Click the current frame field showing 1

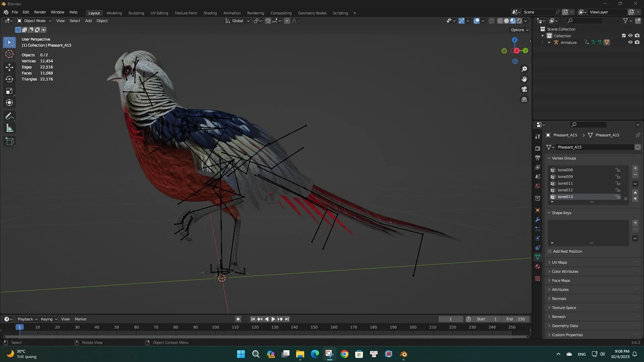[x=450, y=319]
